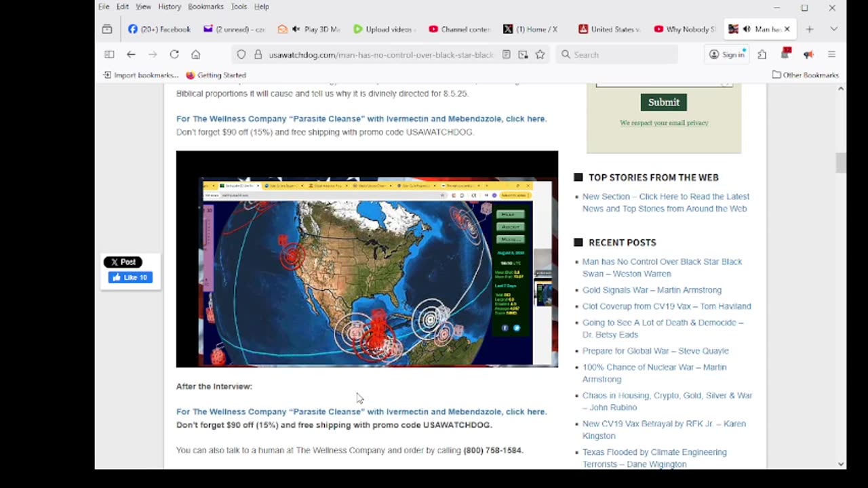Open Prepare for Global War – Steve Quayle
This screenshot has height=488, width=868.
tap(655, 351)
